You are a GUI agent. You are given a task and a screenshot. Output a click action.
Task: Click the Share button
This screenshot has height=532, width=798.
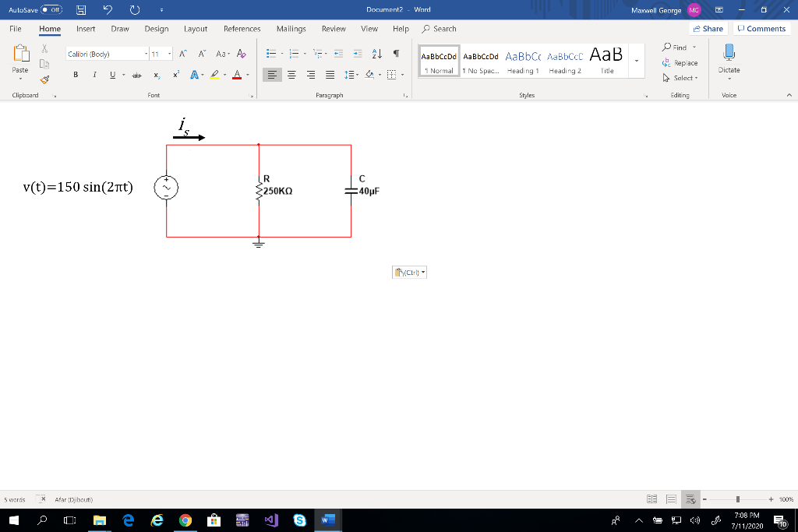point(707,28)
